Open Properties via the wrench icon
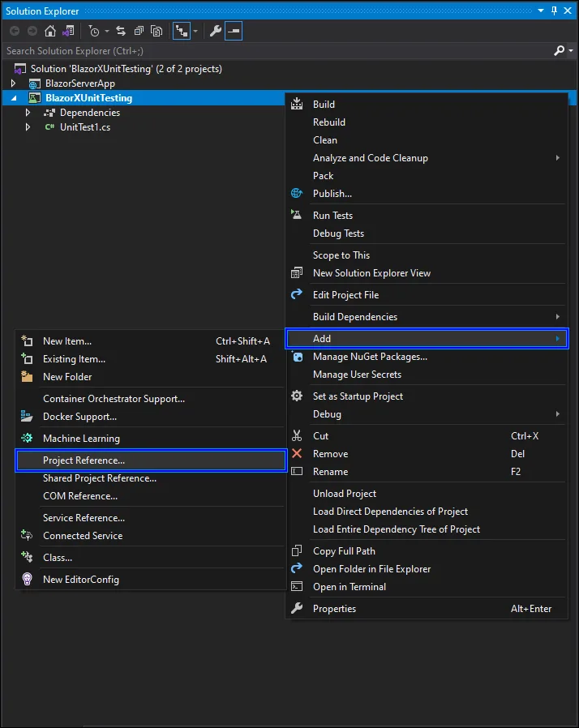Viewport: 579px width, 728px height. point(217,31)
